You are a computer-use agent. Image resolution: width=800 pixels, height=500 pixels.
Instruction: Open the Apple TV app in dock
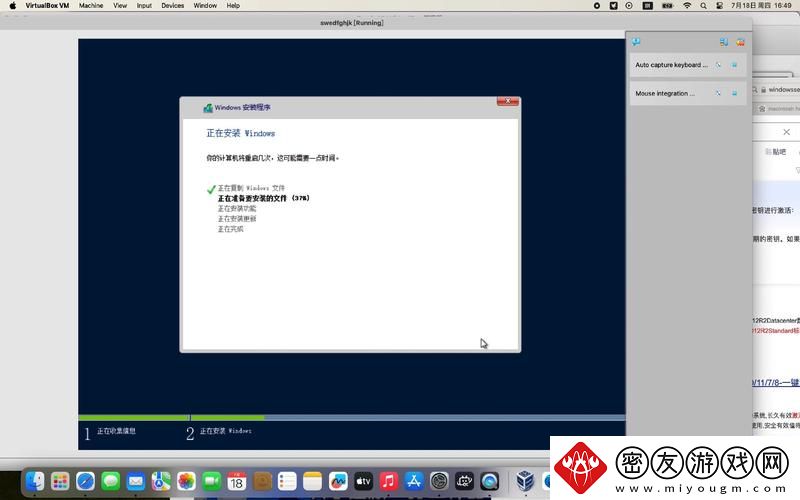(363, 481)
